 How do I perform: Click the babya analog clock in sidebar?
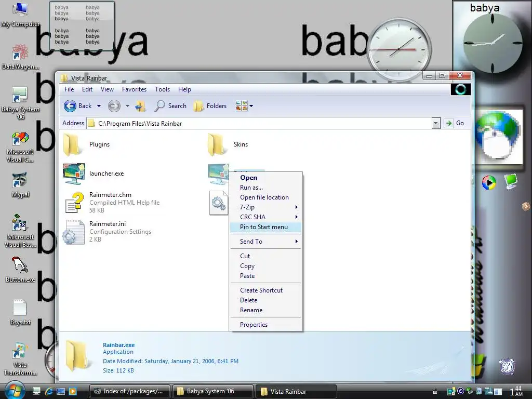click(493, 43)
